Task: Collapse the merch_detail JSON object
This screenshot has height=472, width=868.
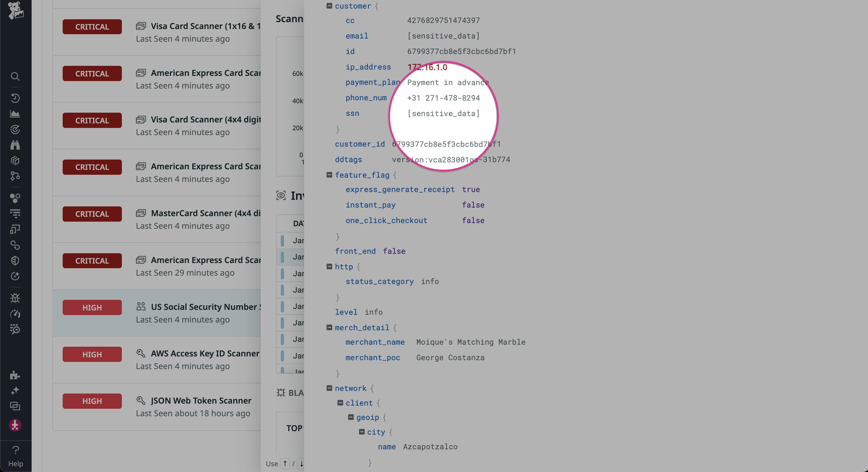Action: [329, 327]
